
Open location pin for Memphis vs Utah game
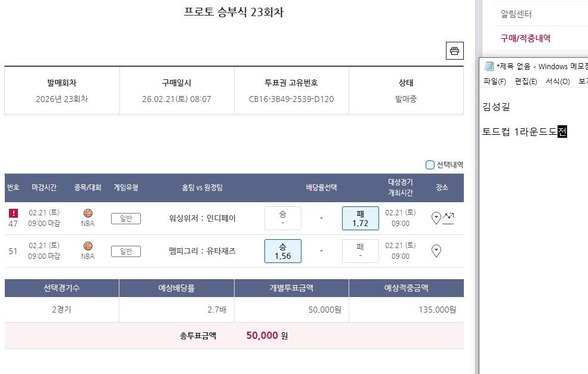coord(436,251)
